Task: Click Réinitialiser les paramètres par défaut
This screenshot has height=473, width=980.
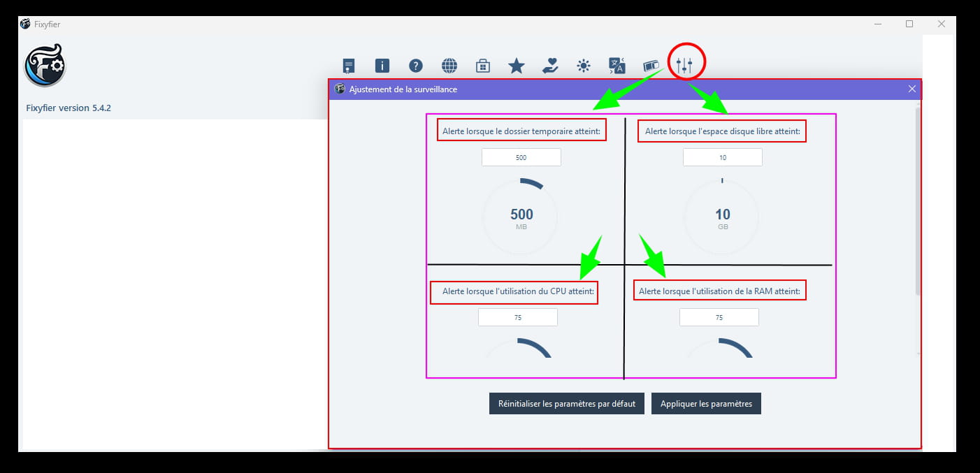Action: click(567, 404)
